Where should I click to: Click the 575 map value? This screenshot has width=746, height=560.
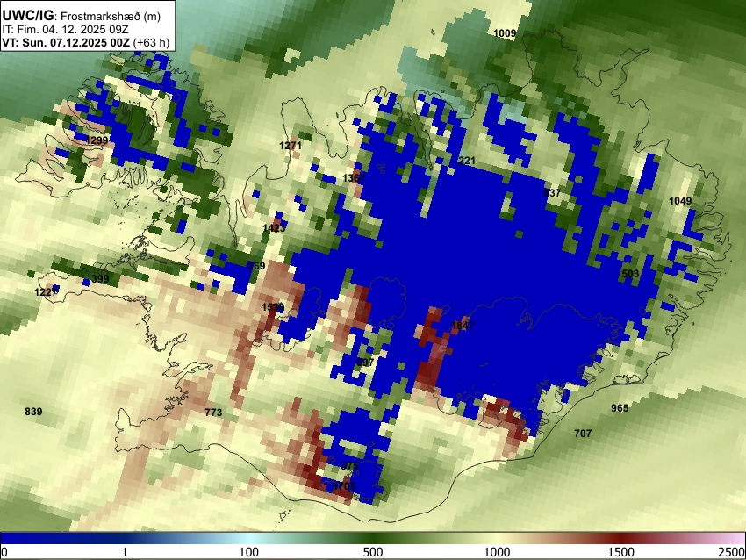pyautogui.click(x=349, y=466)
